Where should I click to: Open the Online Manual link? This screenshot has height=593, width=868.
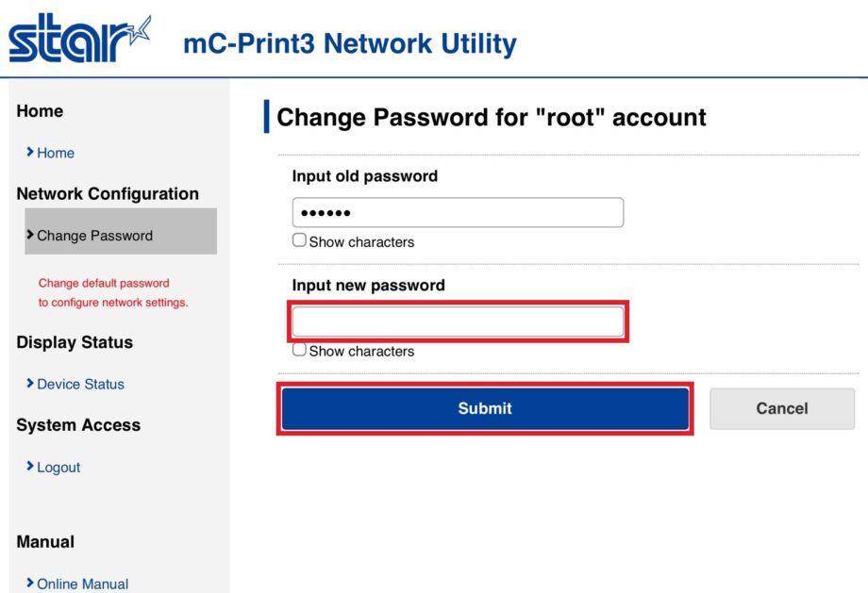tap(83, 584)
